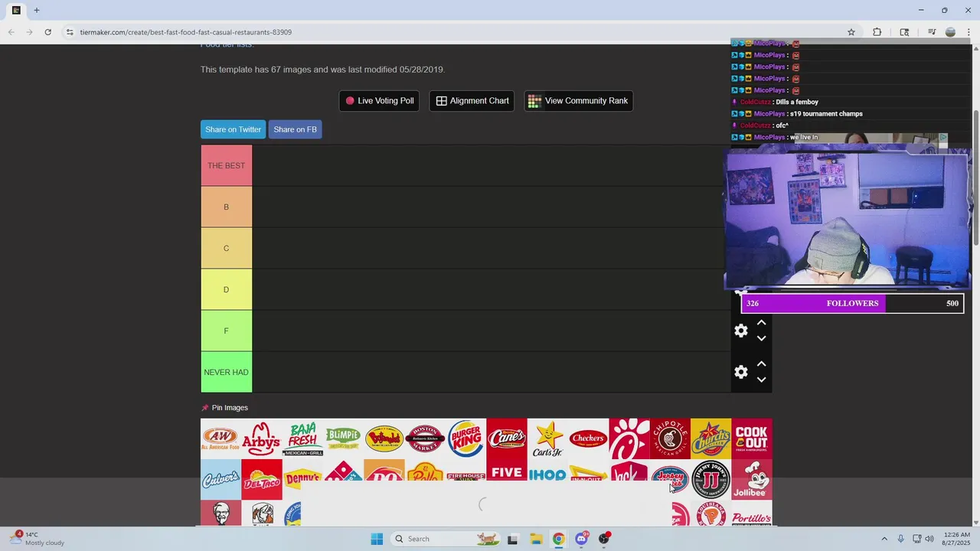Bookmark this page with the star
The image size is (980, 551).
click(x=851, y=32)
